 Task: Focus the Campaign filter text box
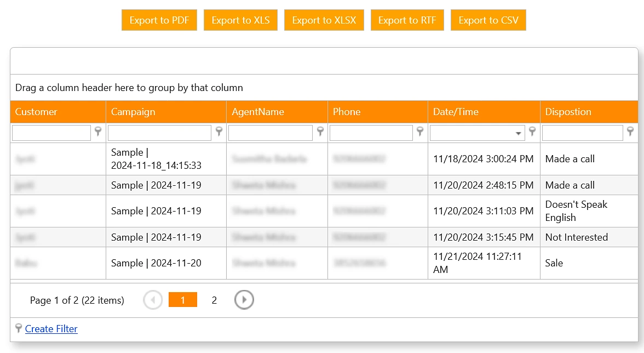[159, 133]
